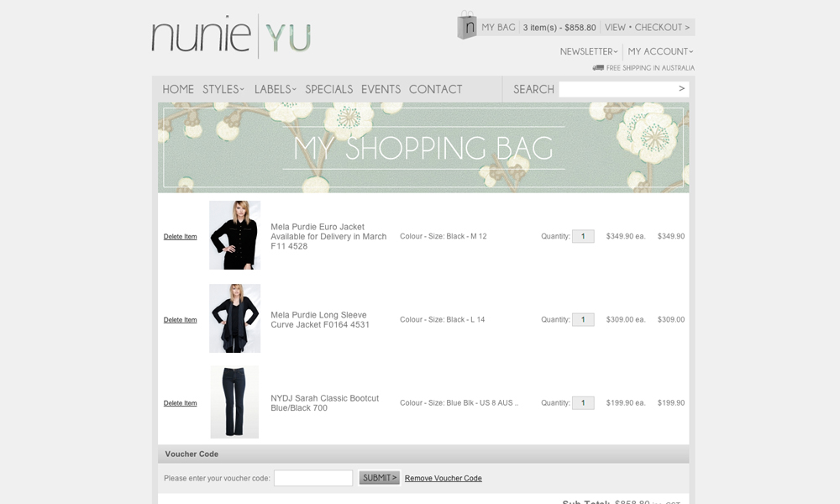The height and width of the screenshot is (504, 840).
Task: Expand the Labels dropdown menu
Action: click(x=275, y=89)
